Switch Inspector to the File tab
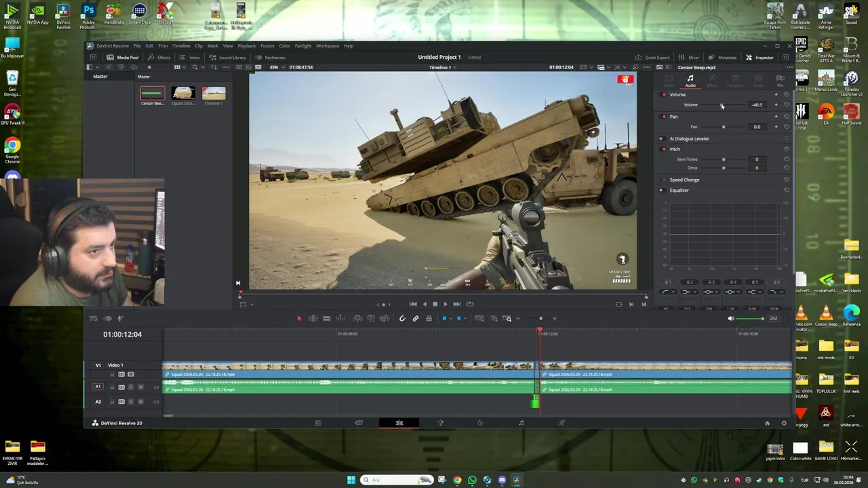868x488 pixels. pos(780,81)
